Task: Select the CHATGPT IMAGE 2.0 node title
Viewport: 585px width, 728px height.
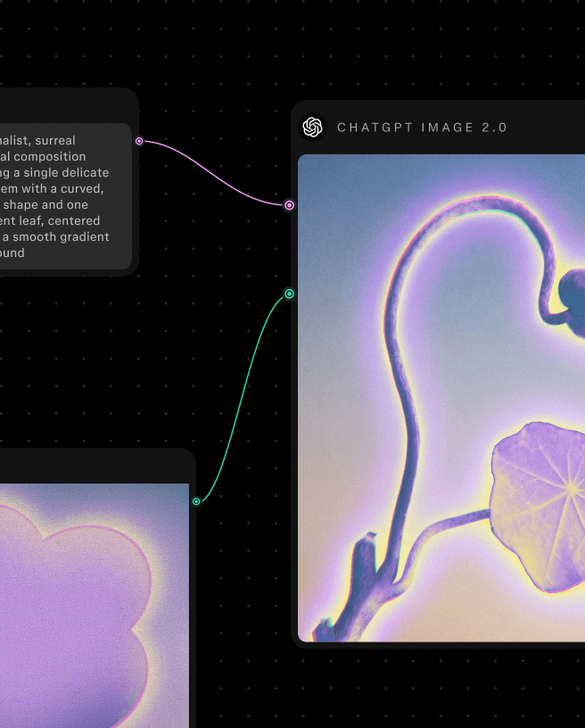Action: point(422,128)
